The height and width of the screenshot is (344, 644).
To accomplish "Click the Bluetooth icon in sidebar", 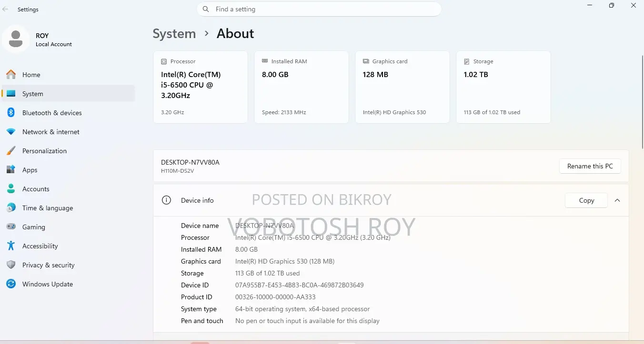I will tap(10, 113).
